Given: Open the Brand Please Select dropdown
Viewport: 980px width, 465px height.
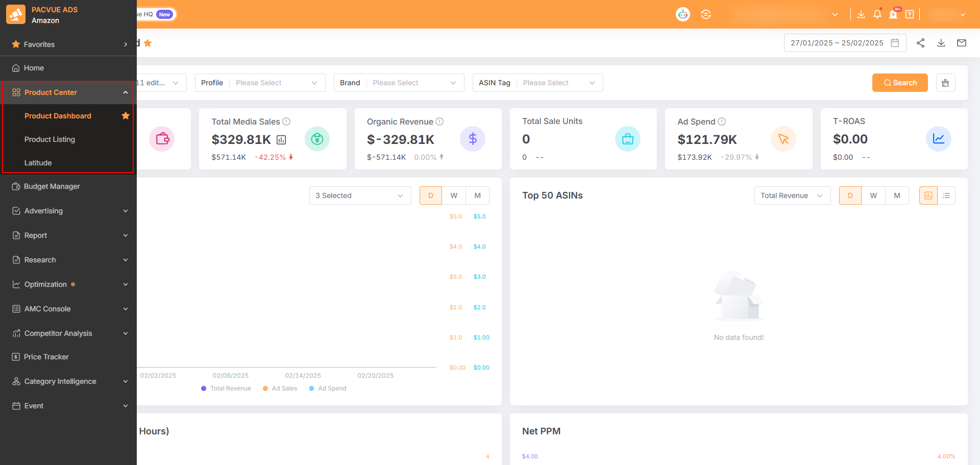Looking at the screenshot, I should tap(413, 82).
